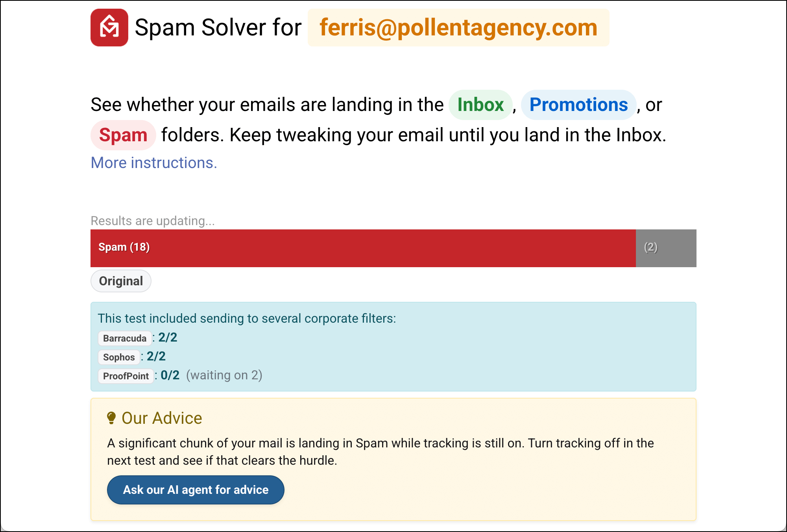Screen dimensions: 787x532
Task: Click the gray (2) pending bar segment
Action: [665, 248]
